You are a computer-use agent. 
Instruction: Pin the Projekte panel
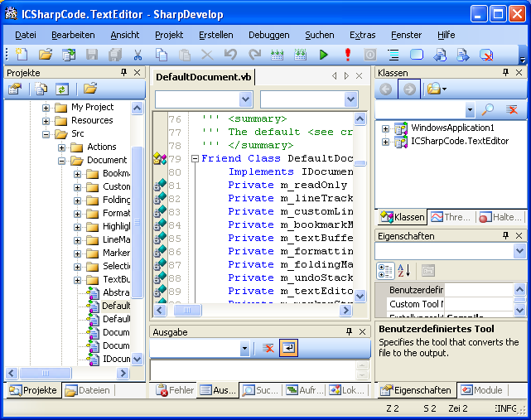click(x=124, y=72)
